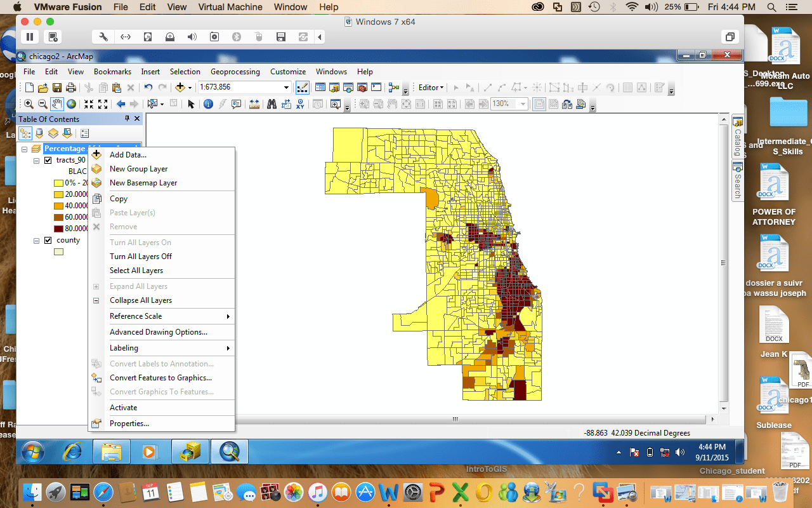Open the Go To XY tool
Image resolution: width=812 pixels, height=508 pixels.
tap(299, 104)
